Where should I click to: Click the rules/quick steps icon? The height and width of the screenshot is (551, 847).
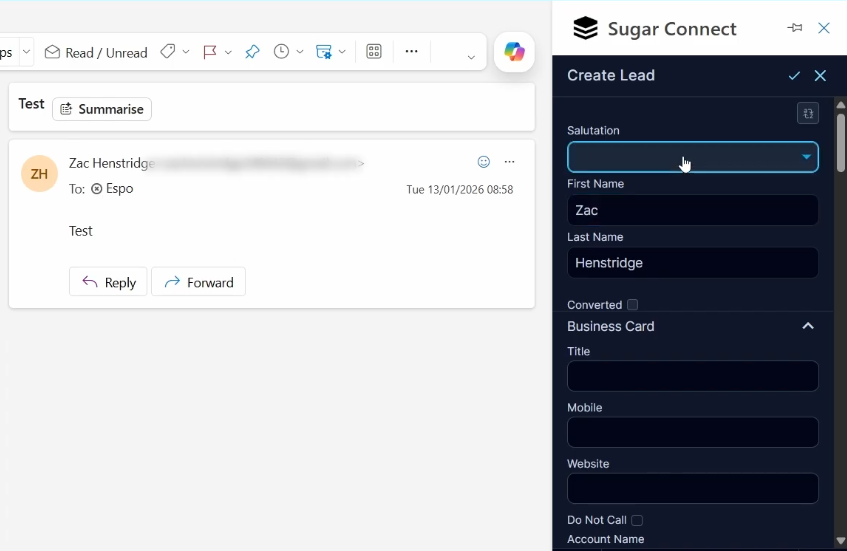[x=323, y=52]
